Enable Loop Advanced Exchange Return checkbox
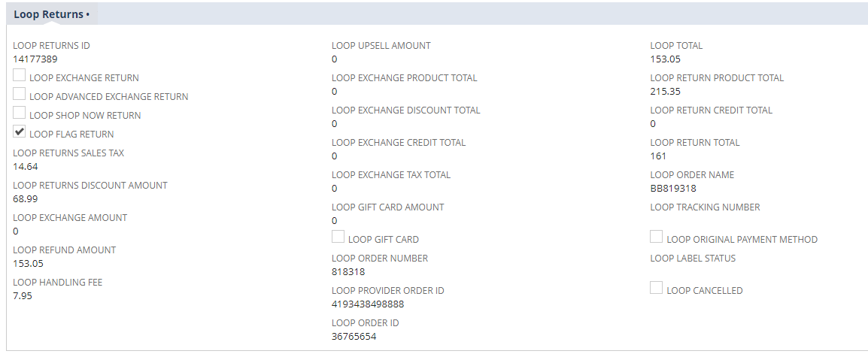Screen dimensions: 868x354 (20, 94)
